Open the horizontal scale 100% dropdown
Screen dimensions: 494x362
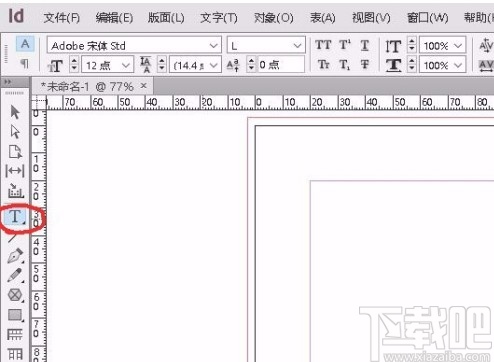(458, 65)
